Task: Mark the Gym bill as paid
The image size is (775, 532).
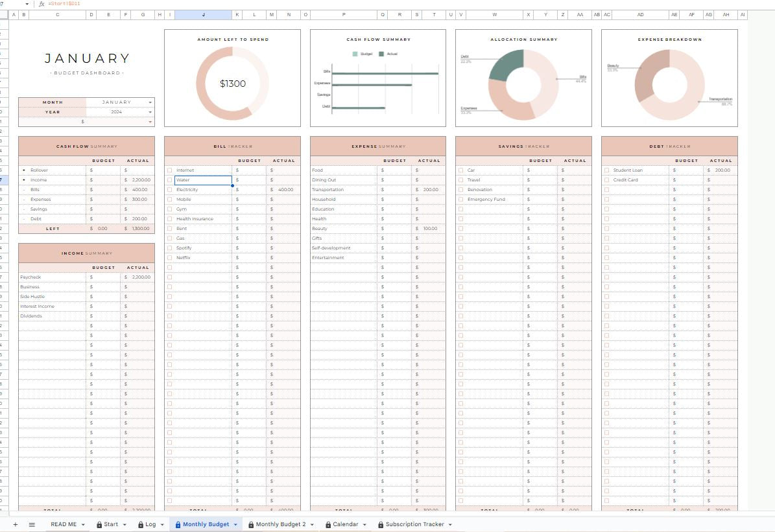Action: point(169,209)
